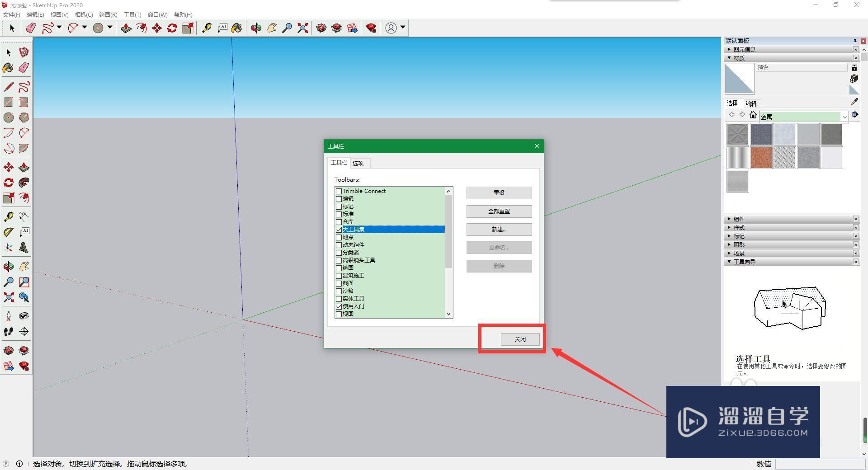Activate the Orbit tool in top toolbar
868x470 pixels.
tap(256, 28)
